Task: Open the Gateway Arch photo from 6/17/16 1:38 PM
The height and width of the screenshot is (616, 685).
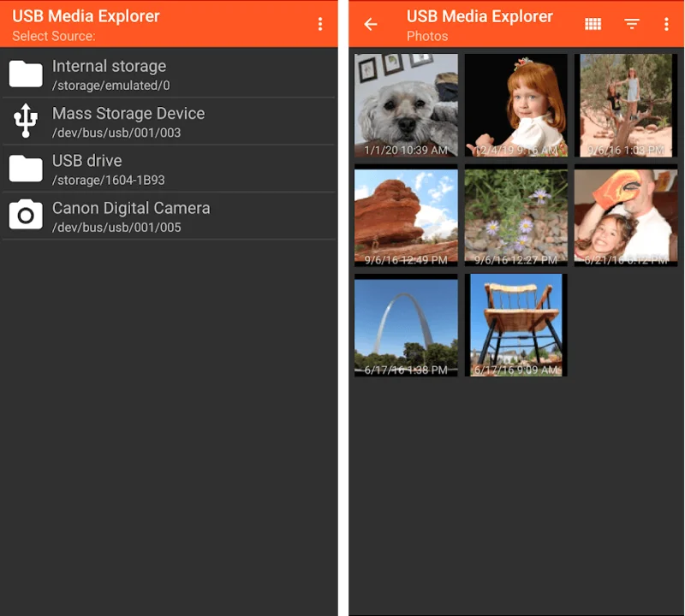Action: tap(406, 325)
